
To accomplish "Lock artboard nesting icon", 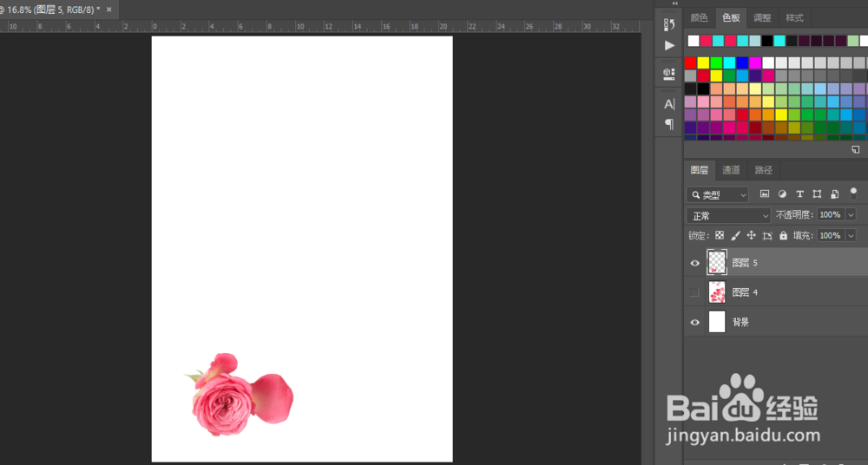I will 767,236.
